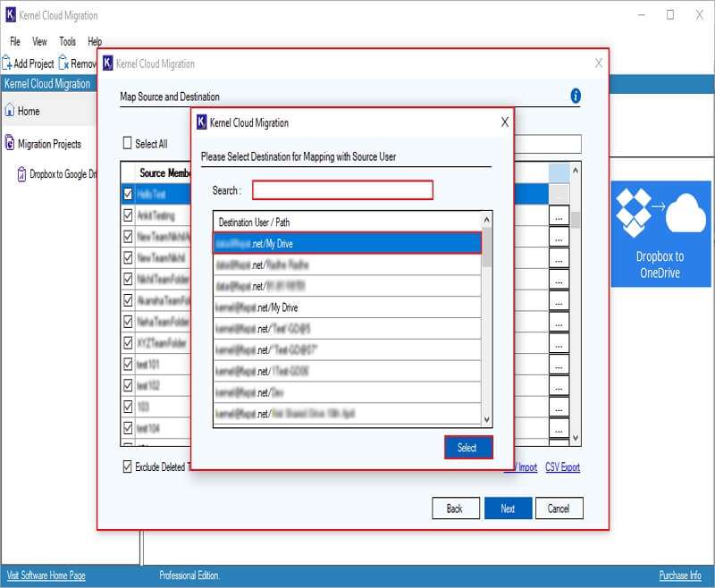
Task: Cancel the Map Source and Destination dialog
Action: [559, 508]
